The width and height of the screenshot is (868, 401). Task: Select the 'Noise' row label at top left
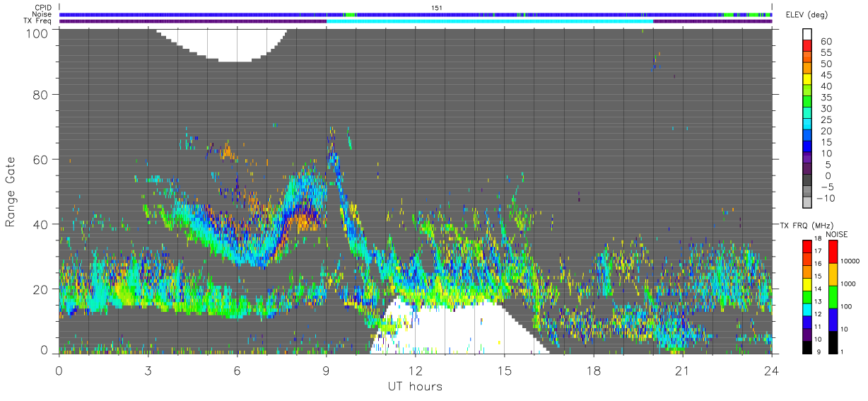(42, 14)
